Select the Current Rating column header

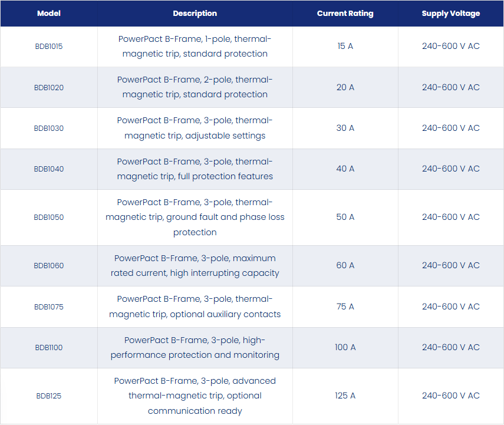(345, 14)
